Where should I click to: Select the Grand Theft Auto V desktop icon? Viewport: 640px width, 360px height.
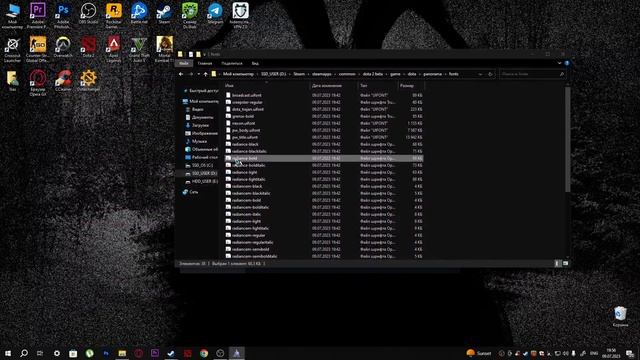click(x=139, y=49)
